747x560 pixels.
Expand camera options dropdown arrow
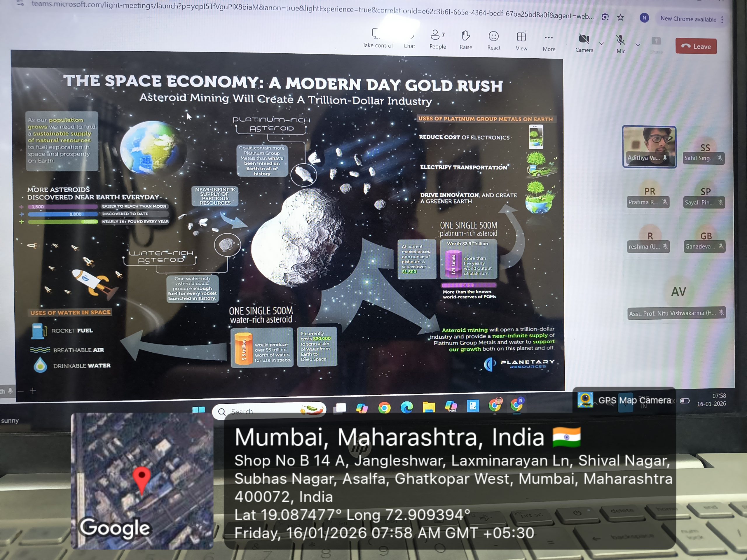click(x=601, y=43)
